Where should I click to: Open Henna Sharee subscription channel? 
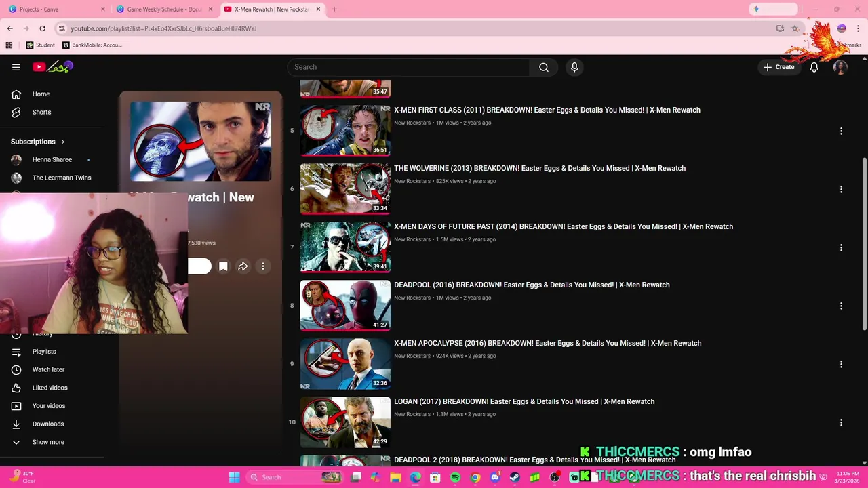[x=52, y=160]
